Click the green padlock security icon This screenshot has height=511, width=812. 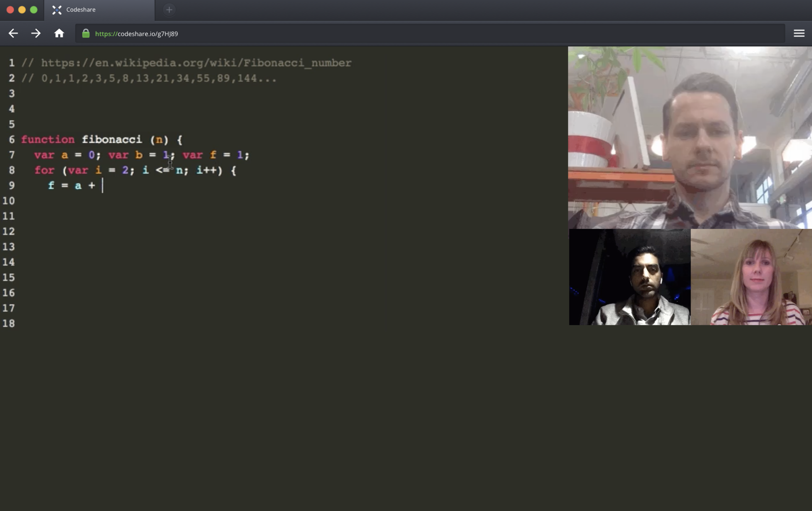pyautogui.click(x=86, y=33)
